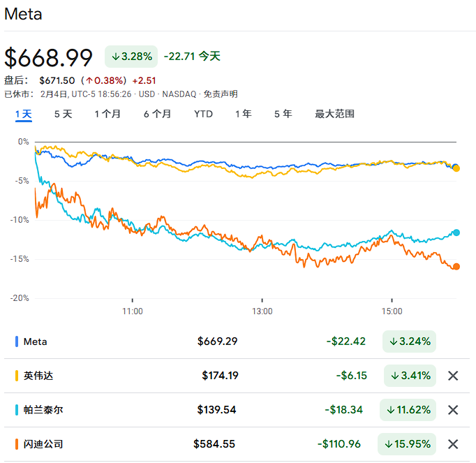Click the orange endpoint marker on chart
Screen dimensions: 476x463
pyautogui.click(x=456, y=266)
